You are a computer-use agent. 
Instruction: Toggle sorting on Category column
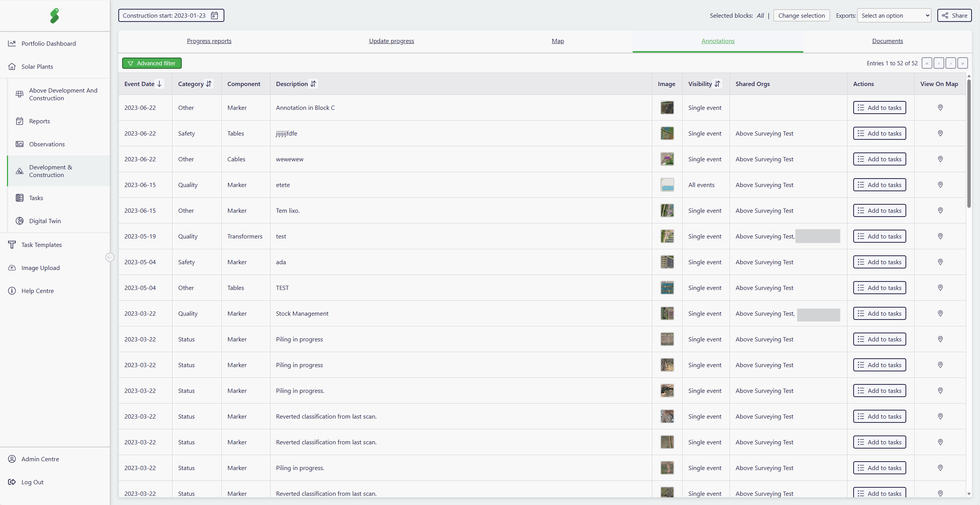209,84
